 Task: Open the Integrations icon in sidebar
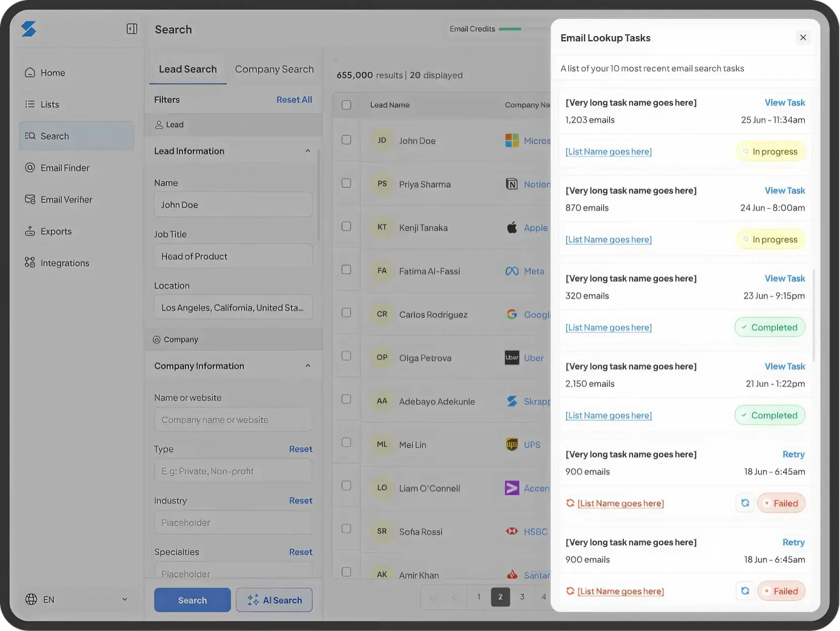click(30, 263)
